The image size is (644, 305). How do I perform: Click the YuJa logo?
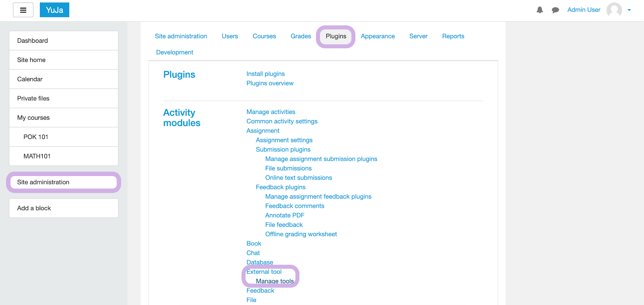click(54, 10)
